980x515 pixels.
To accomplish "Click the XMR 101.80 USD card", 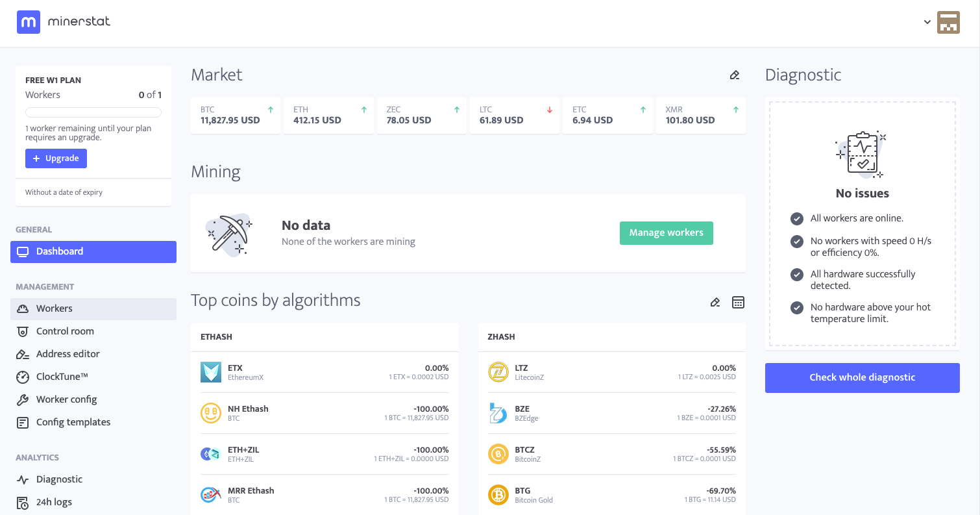I will click(701, 116).
